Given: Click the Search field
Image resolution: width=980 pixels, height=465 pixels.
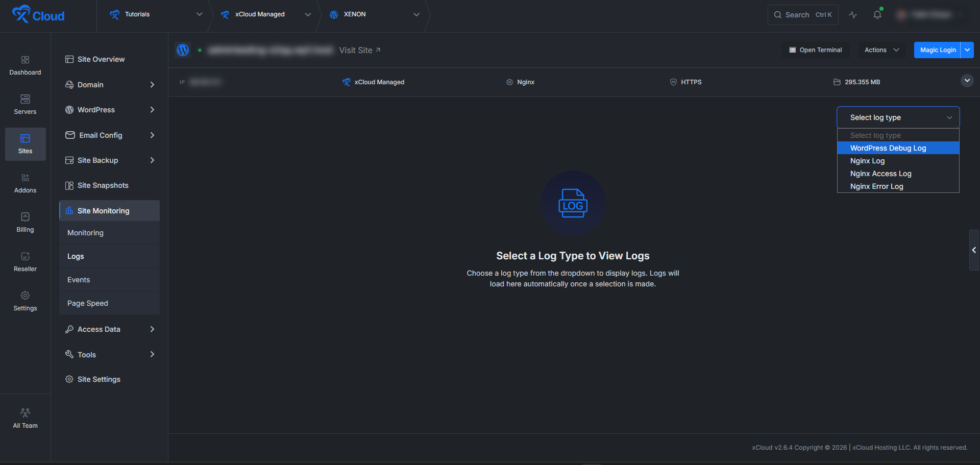Looking at the screenshot, I should [x=802, y=15].
